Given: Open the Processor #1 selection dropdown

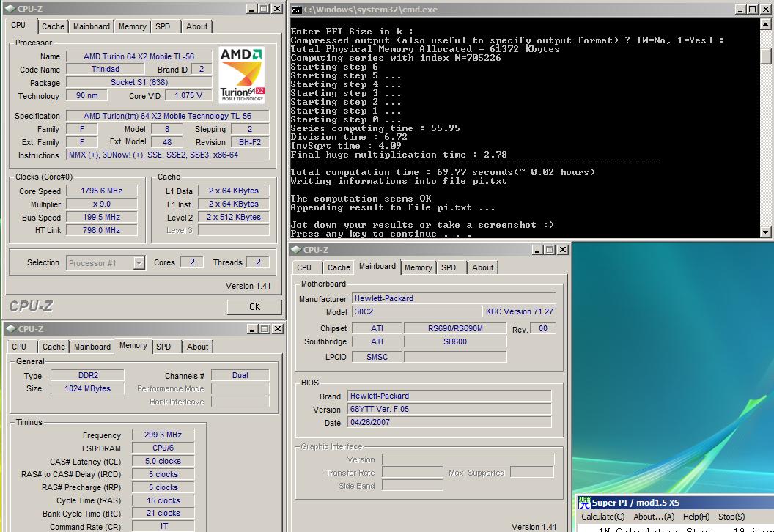Looking at the screenshot, I should [139, 263].
